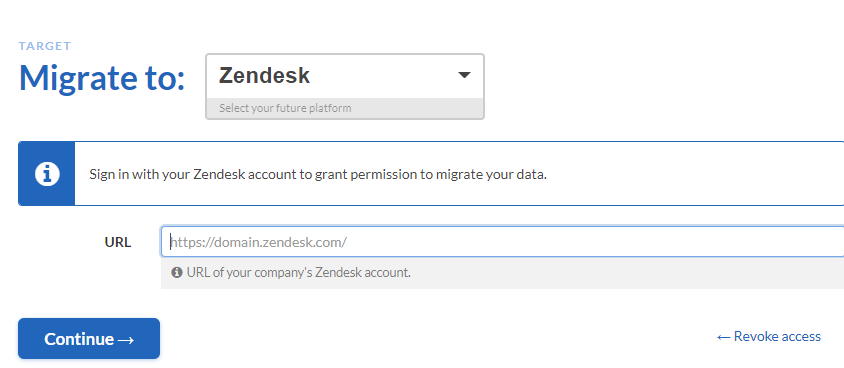Click the TARGET section label
The image size is (844, 368).
point(45,46)
